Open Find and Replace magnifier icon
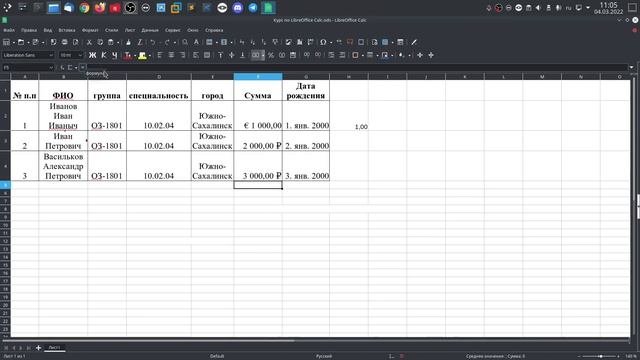Viewport: 640px width, 360px height. point(185,42)
